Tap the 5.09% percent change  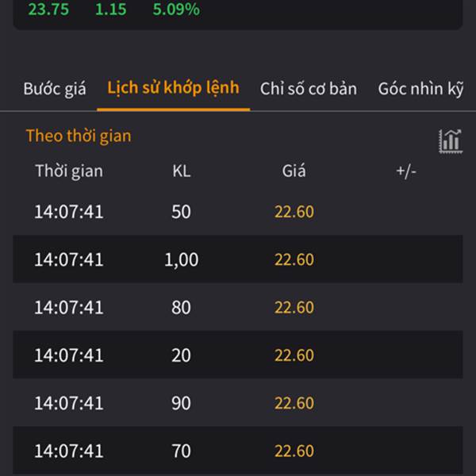click(x=176, y=9)
